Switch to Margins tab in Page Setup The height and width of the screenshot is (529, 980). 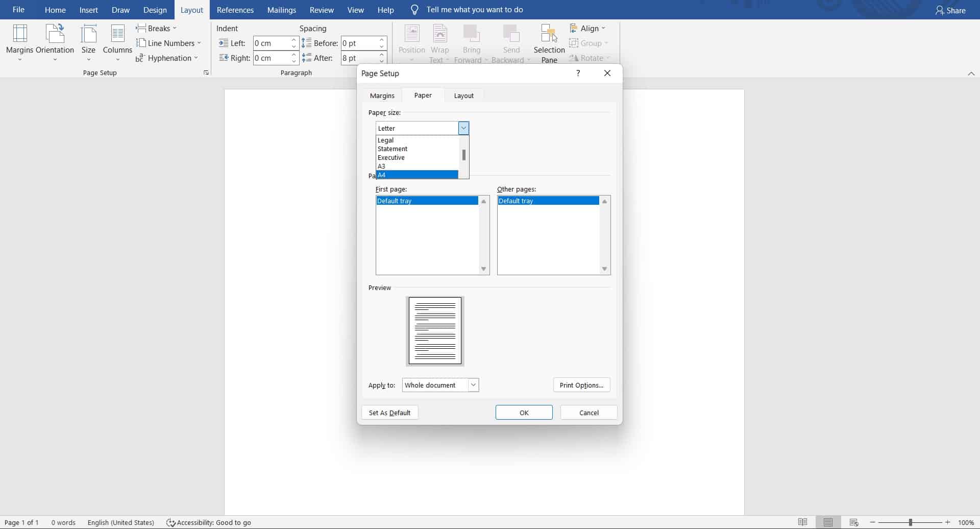(382, 95)
